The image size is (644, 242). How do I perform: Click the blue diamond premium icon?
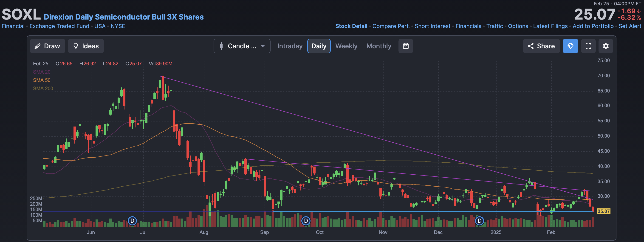570,46
